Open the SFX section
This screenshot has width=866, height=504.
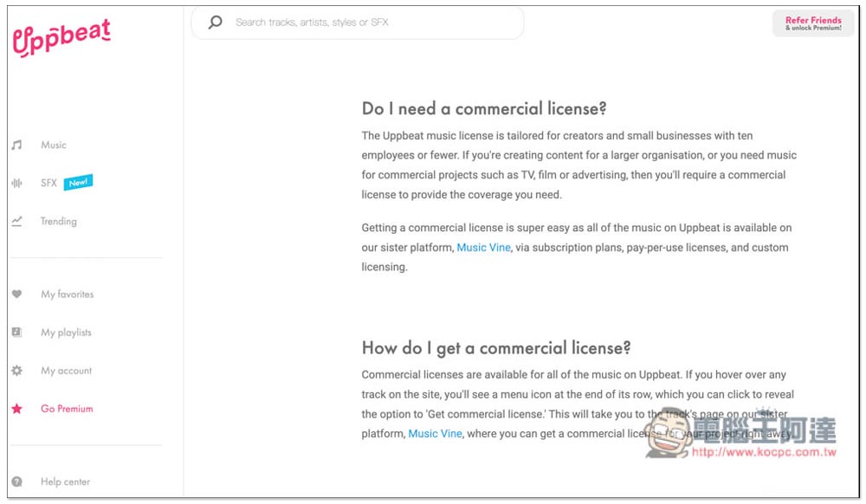coord(48,183)
